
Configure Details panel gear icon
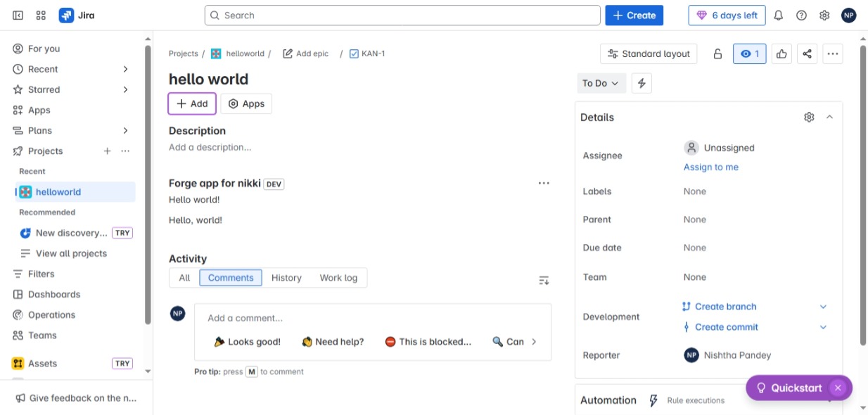tap(809, 117)
